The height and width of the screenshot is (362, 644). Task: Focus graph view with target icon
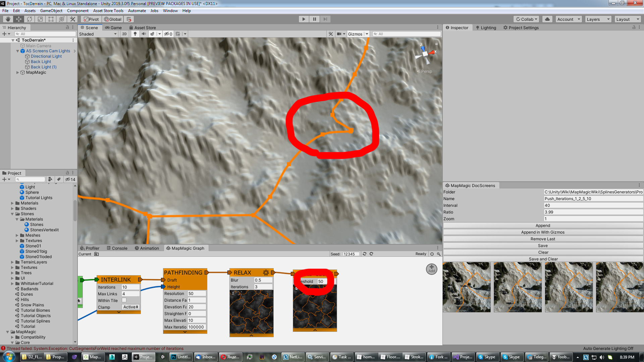click(x=432, y=254)
